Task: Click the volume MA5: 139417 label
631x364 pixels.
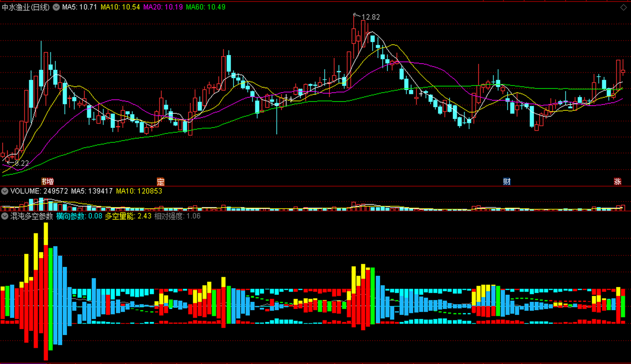Action: [92, 191]
